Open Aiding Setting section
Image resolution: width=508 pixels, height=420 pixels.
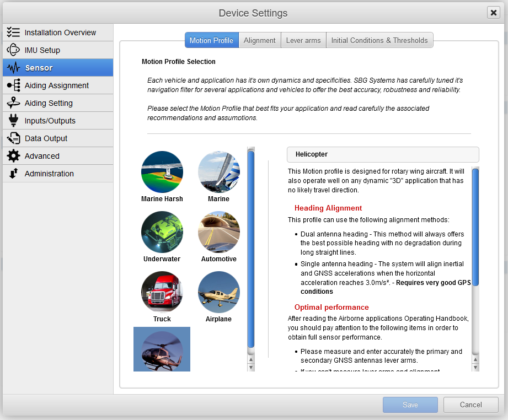click(x=58, y=103)
